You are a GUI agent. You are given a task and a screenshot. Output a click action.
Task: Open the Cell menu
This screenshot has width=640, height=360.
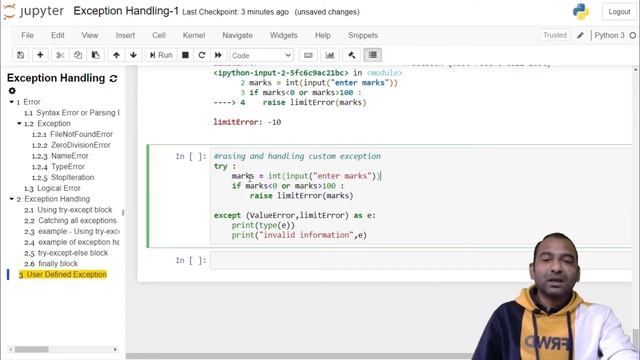pyautogui.click(x=159, y=36)
